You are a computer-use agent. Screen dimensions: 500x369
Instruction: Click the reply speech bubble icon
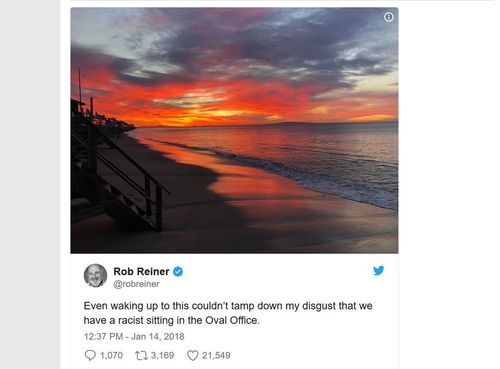[90, 355]
